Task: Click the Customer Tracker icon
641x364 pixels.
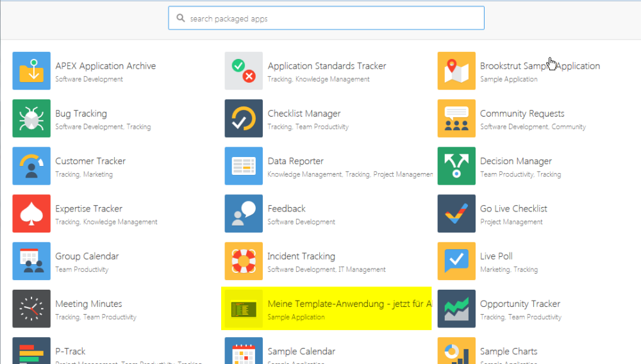Action: pyautogui.click(x=31, y=166)
